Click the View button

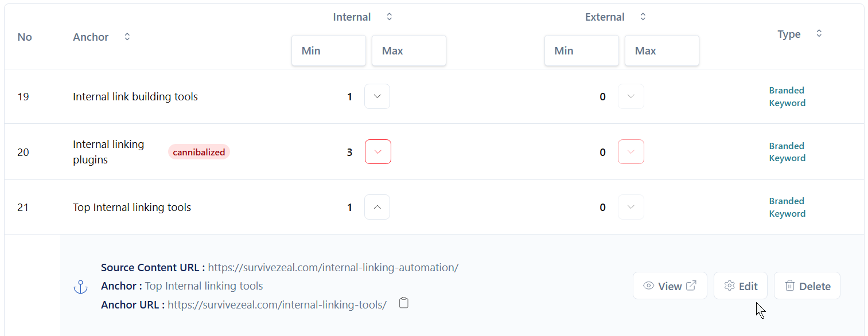[x=670, y=286]
